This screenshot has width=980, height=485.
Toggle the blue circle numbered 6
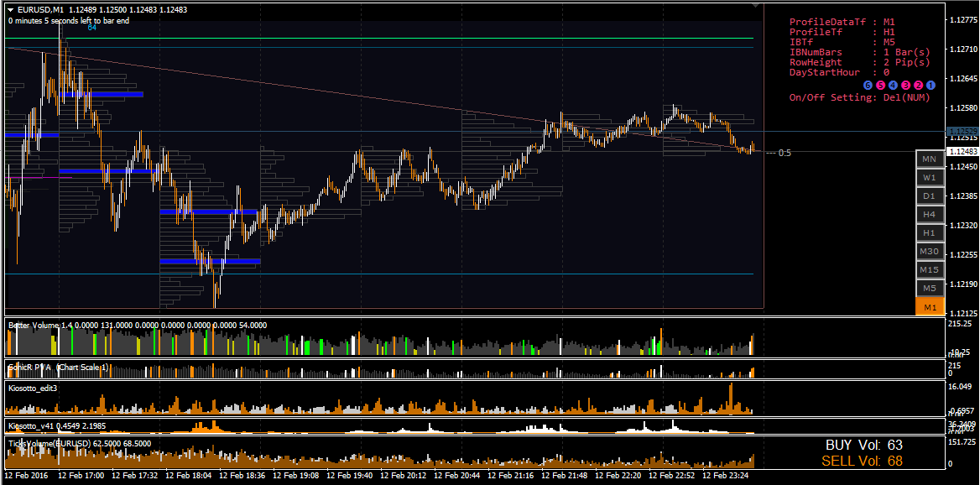[x=867, y=85]
